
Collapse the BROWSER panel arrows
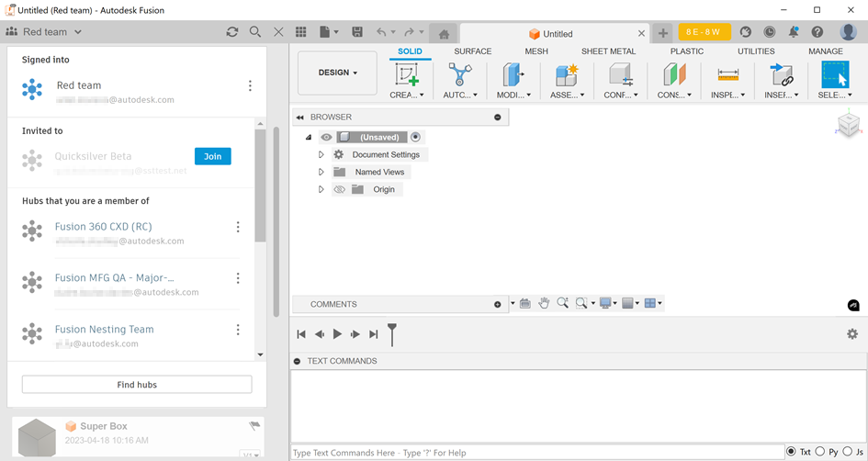tap(299, 118)
